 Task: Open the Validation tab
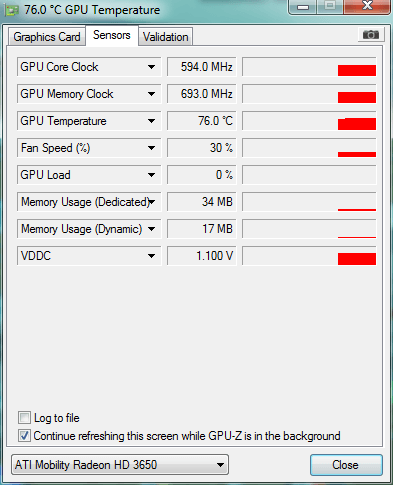click(x=166, y=37)
